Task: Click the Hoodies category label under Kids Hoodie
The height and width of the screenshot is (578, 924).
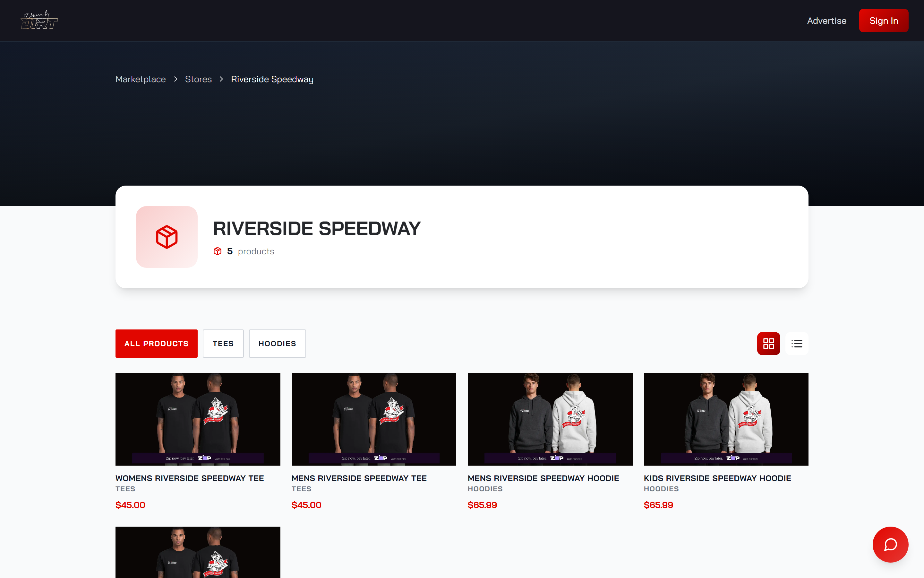Action: pos(661,488)
